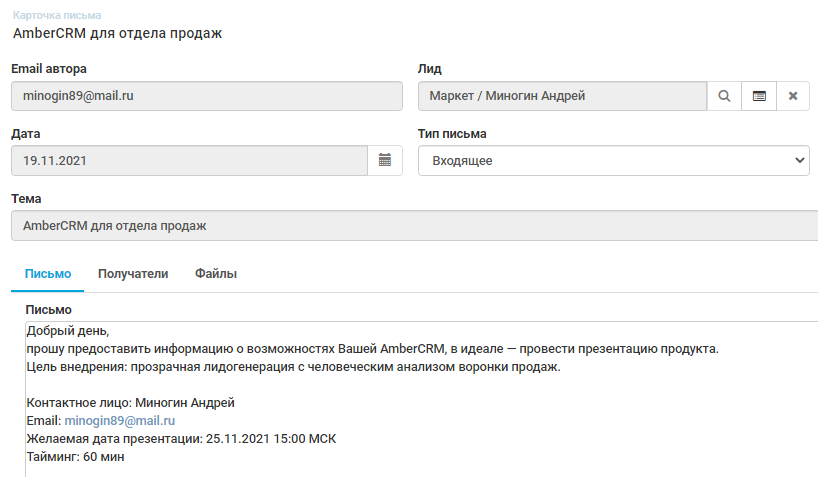Viewport: 818px width, 477px height.
Task: Open lead card icon next to Лид field
Action: tap(759, 96)
